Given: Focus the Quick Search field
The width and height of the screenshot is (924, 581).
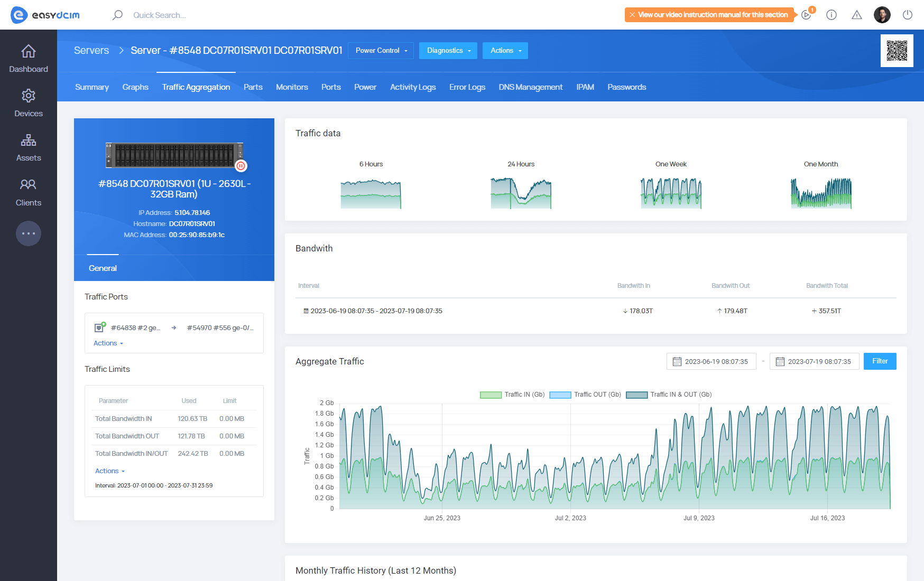Looking at the screenshot, I should 159,15.
